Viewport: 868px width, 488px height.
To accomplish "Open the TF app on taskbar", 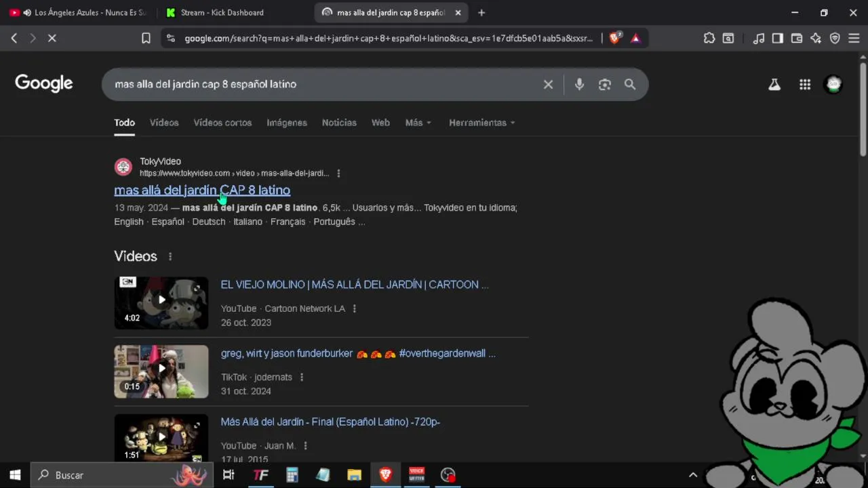I will 260,475.
